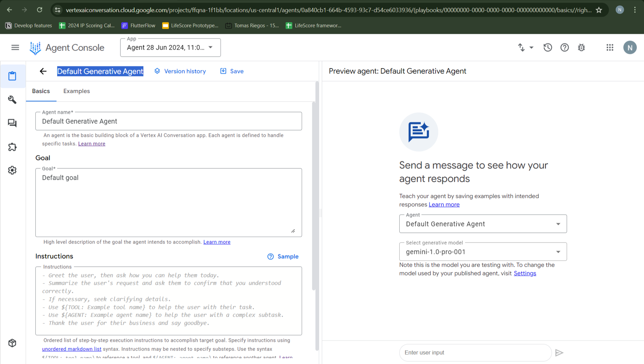
Task: Switch to the Examples tab
Action: pyautogui.click(x=77, y=91)
